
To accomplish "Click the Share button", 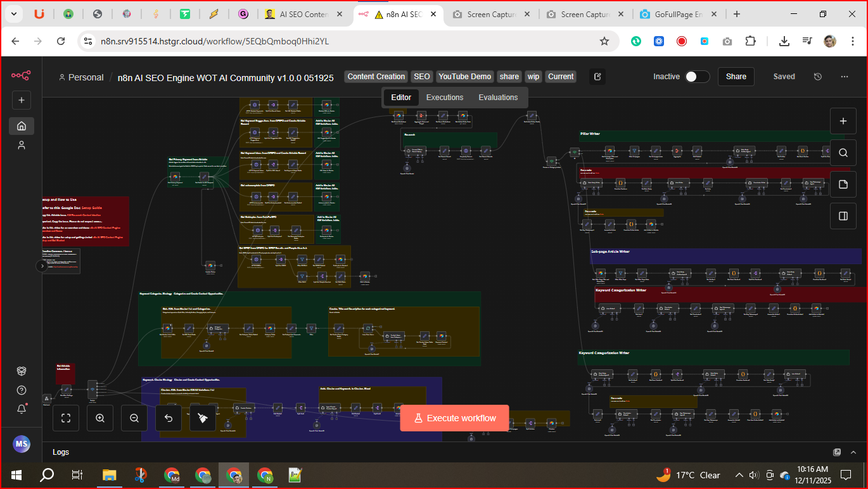I will tap(736, 77).
